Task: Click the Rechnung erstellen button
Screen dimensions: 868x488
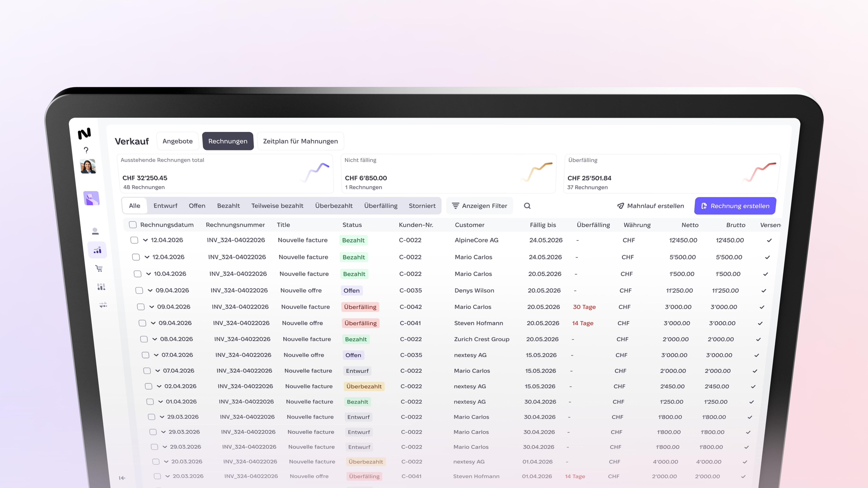Action: tap(735, 206)
